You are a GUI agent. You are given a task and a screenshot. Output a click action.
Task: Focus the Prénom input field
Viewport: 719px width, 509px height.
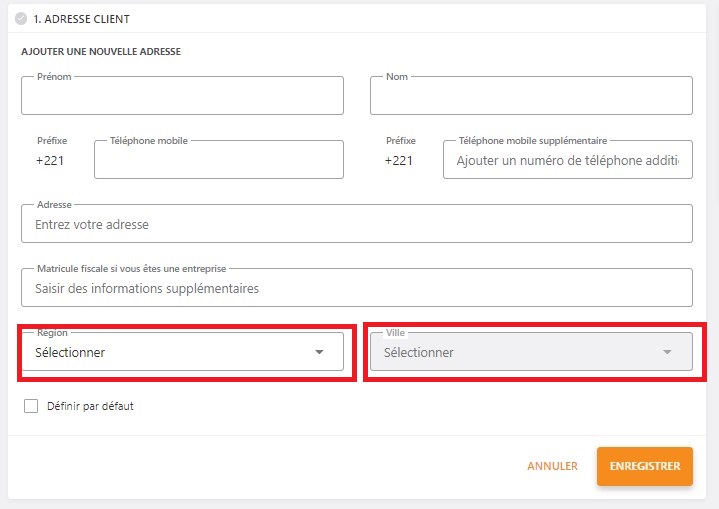pos(183,95)
